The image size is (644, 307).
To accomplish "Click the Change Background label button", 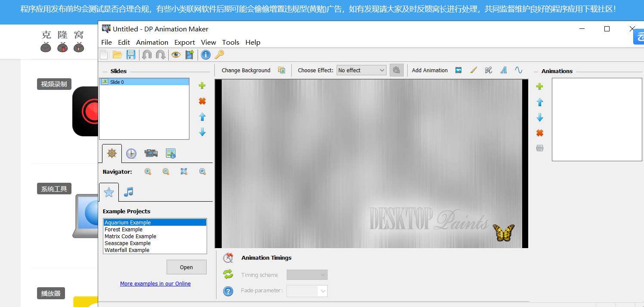I will (246, 70).
